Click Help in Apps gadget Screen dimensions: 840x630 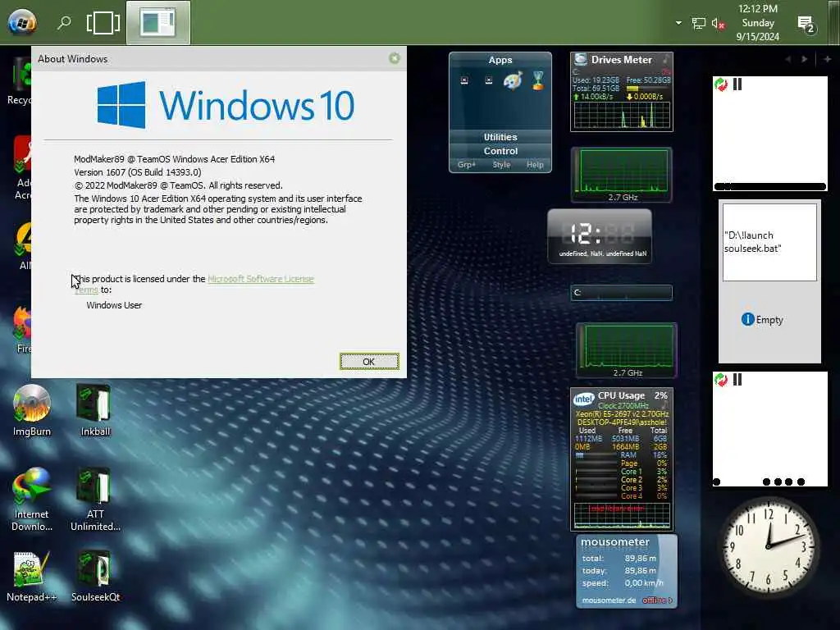[535, 164]
